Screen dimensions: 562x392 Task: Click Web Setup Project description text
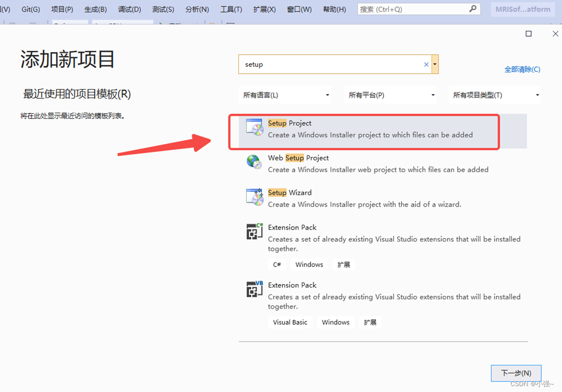[x=378, y=170]
